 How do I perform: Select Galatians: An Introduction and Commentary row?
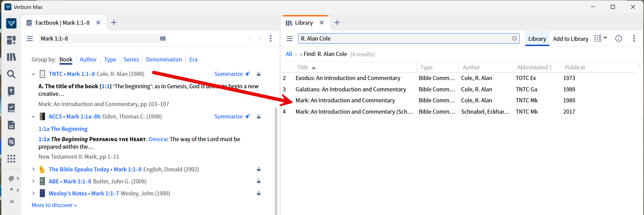coord(458,89)
